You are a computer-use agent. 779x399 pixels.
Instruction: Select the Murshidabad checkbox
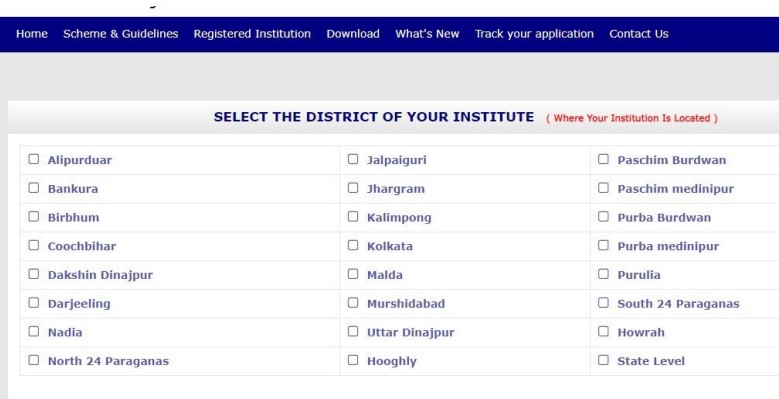coord(353,303)
